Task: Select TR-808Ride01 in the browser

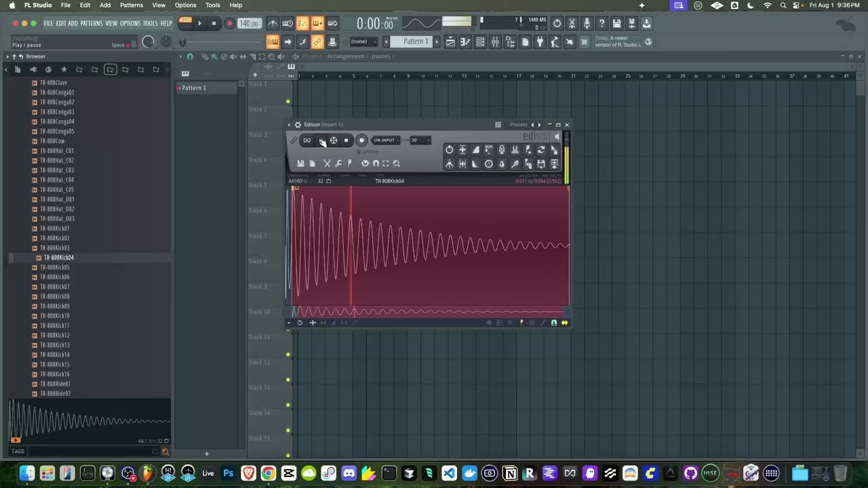Action: 55,384
